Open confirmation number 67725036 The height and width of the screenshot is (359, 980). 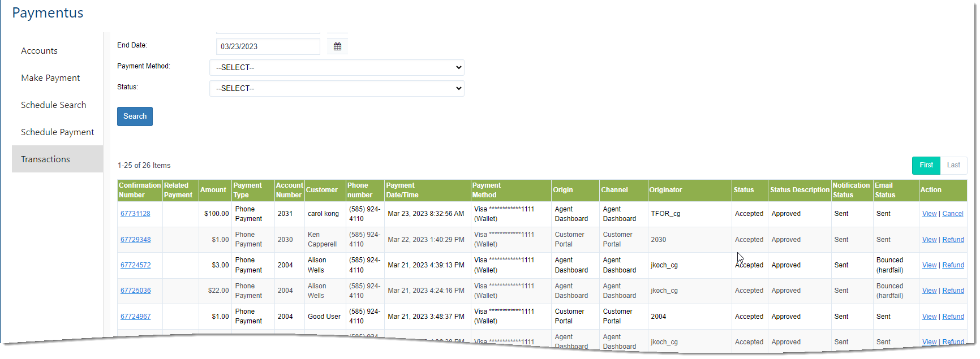tap(135, 291)
